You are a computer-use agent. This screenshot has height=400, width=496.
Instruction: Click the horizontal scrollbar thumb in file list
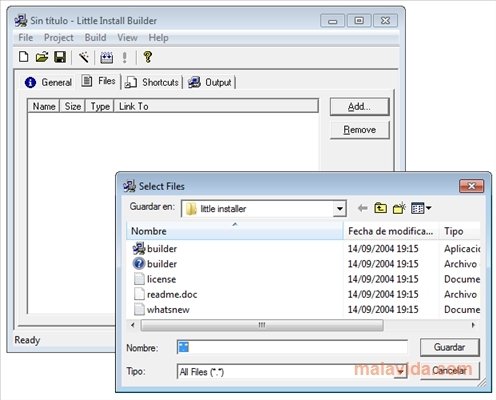[x=262, y=325]
